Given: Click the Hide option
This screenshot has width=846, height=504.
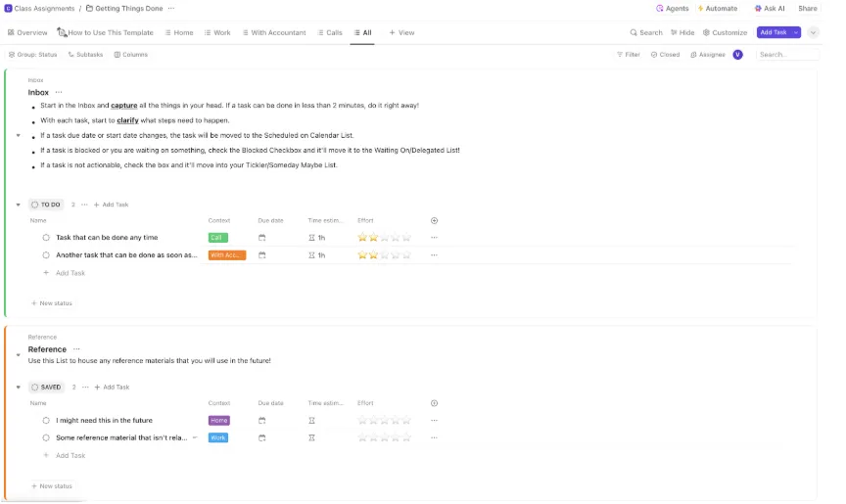Looking at the screenshot, I should tap(682, 33).
